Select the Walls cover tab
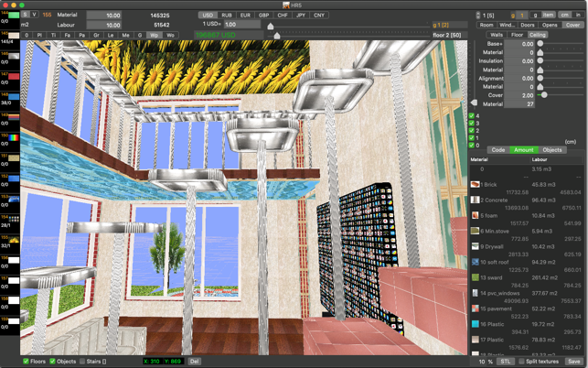The height and width of the screenshot is (368, 588). click(x=497, y=35)
